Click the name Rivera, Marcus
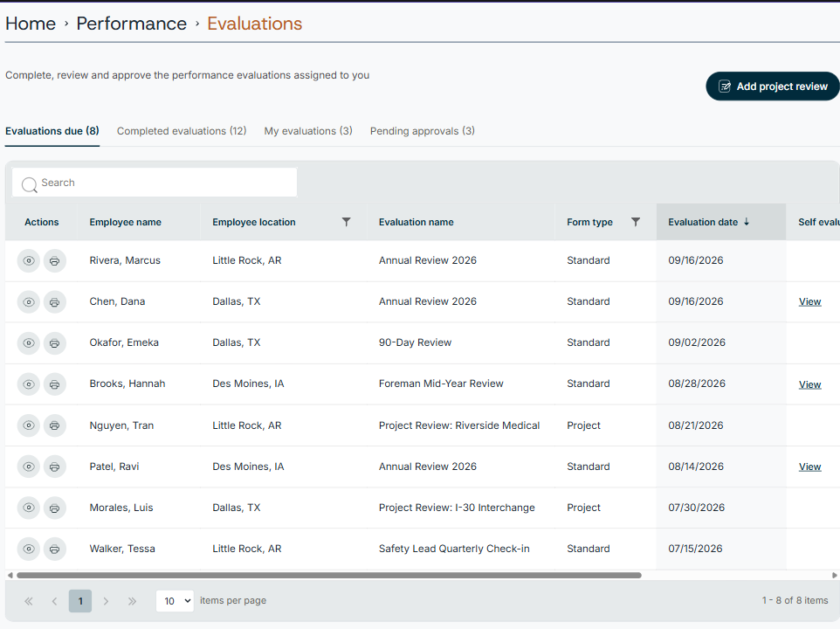The image size is (840, 629). [x=125, y=260]
